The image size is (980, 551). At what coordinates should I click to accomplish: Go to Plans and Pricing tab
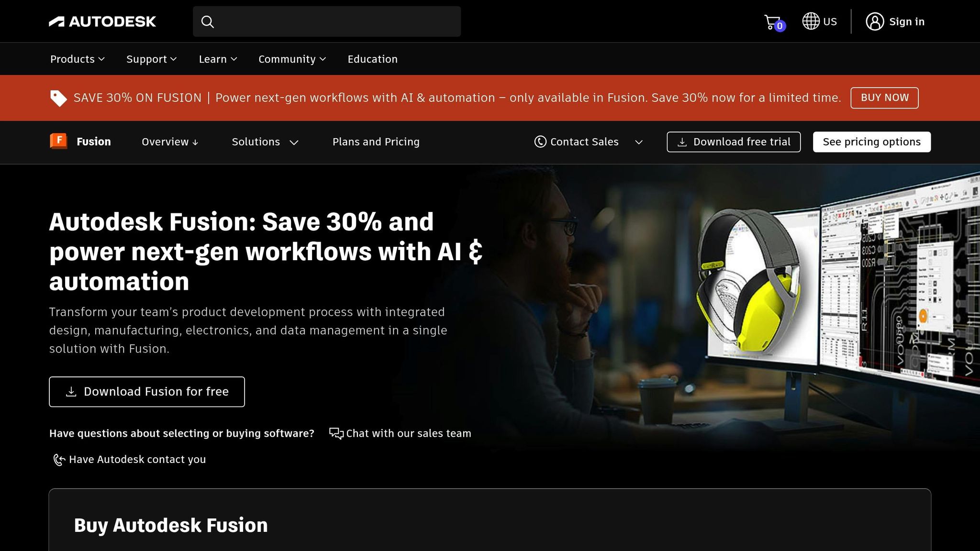coord(376,142)
